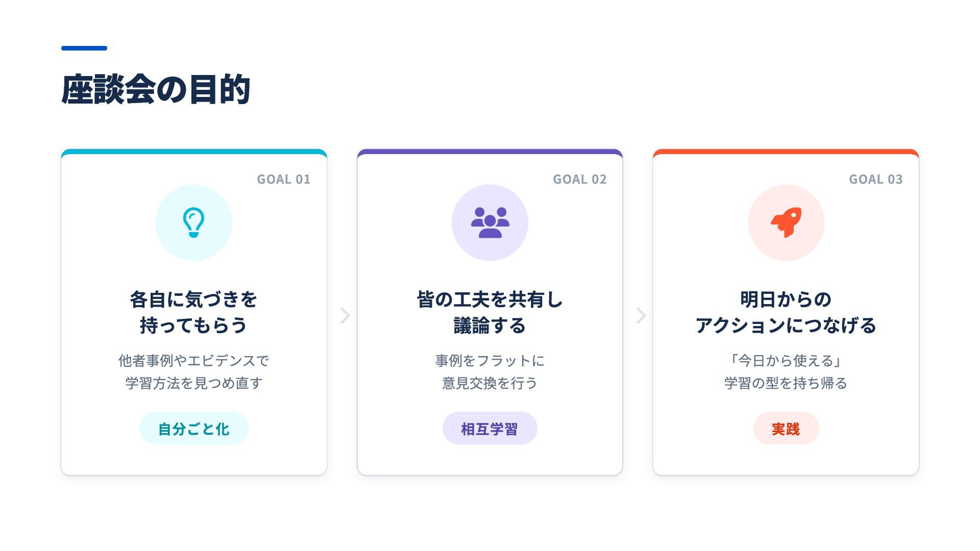Screen dimensions: 980x551
Task: Click the chevron arrow between GOAL 01 and 02
Action: 345,315
